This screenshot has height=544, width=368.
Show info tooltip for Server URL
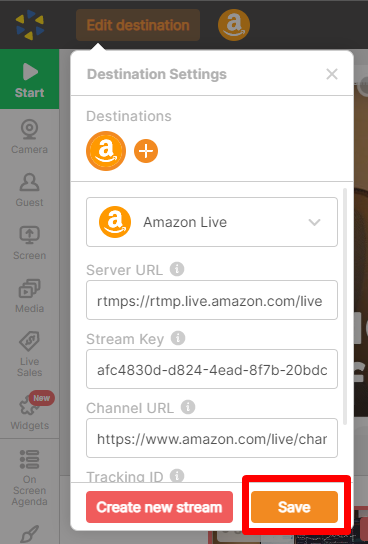point(177,269)
